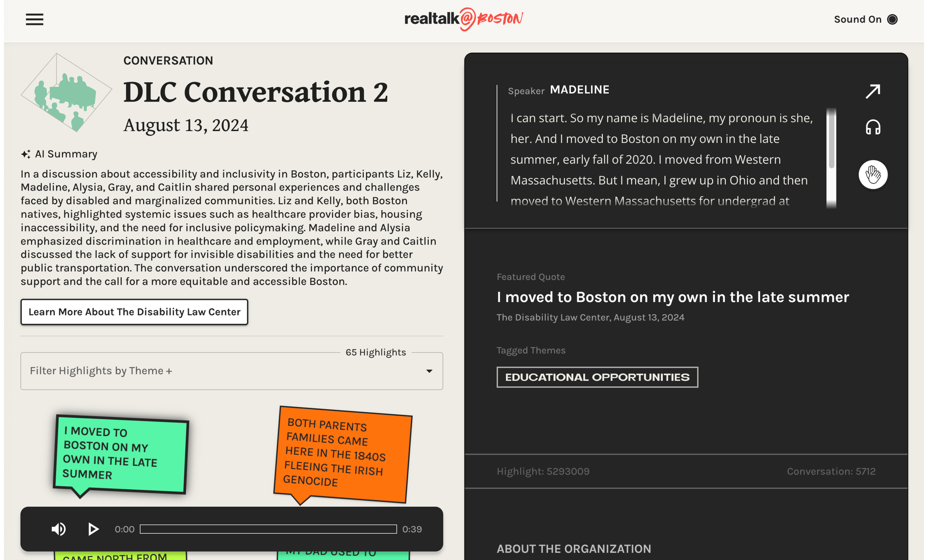Select the green Boston late summer highlight
928x560 pixels.
[x=121, y=455]
